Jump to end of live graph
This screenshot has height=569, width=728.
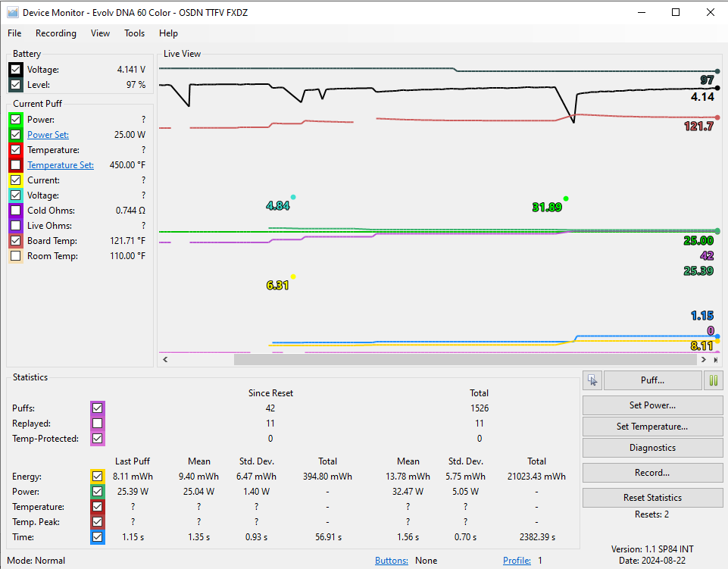716,360
